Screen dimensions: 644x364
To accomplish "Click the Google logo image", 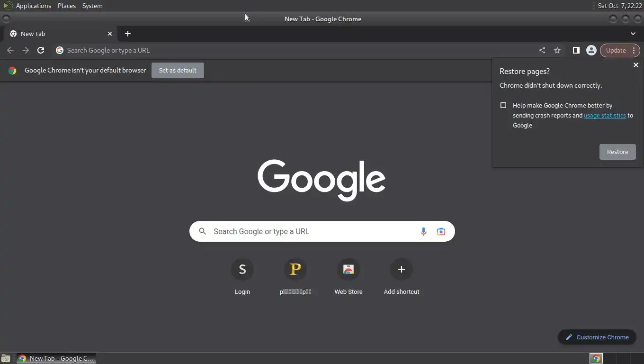I will click(322, 180).
